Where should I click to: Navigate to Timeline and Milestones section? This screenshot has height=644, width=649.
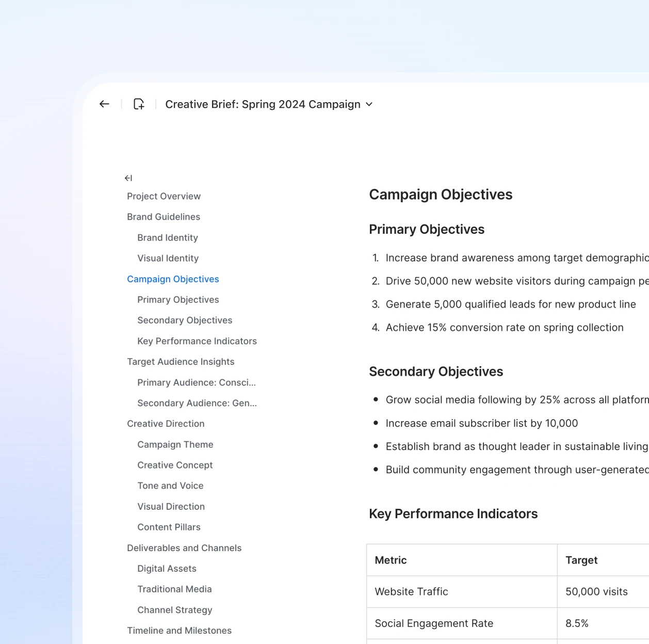coord(179,631)
